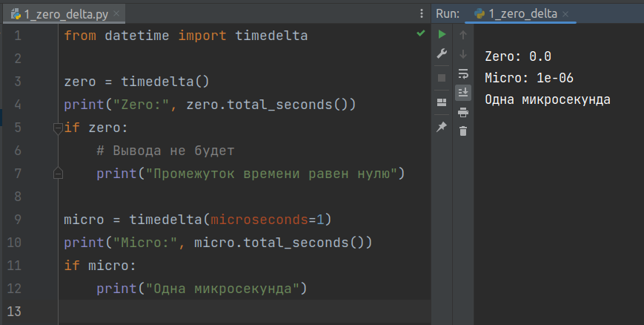Collapse the 'if zero:' code block
644x325 pixels.
(x=58, y=128)
